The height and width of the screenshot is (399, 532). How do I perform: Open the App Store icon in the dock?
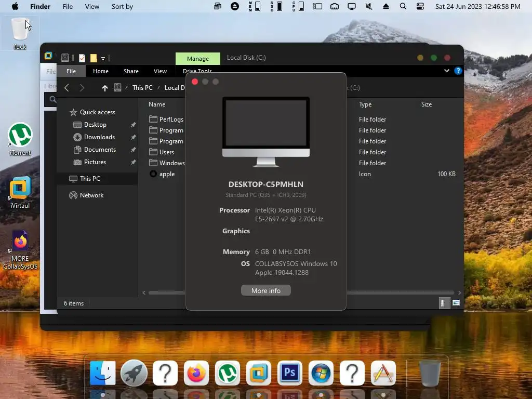(383, 373)
